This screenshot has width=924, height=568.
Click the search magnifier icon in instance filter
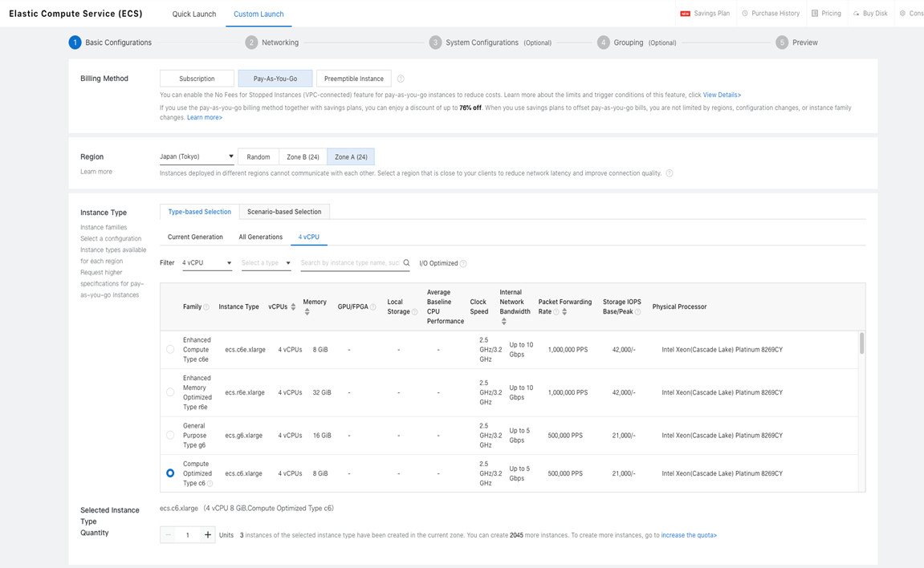point(406,263)
